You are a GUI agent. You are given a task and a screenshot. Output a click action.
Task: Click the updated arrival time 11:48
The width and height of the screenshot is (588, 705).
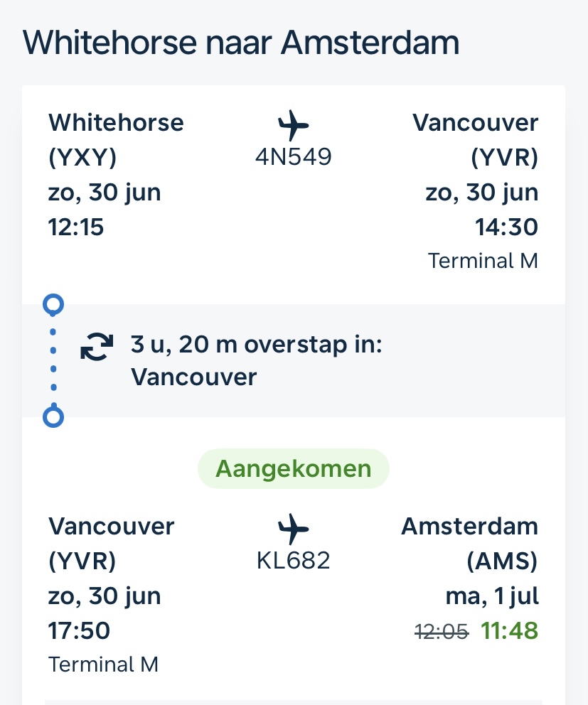pos(509,630)
